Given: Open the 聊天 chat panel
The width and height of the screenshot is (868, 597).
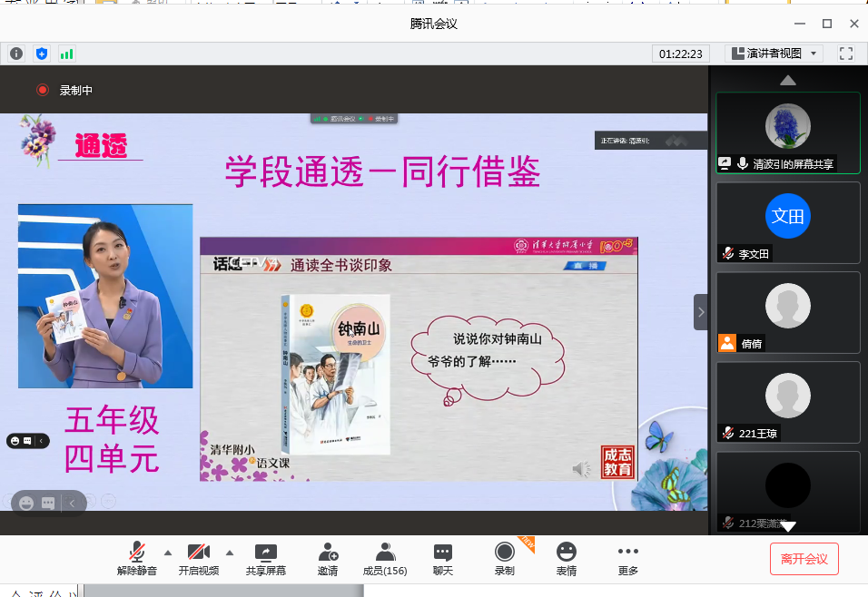Looking at the screenshot, I should pos(443,559).
